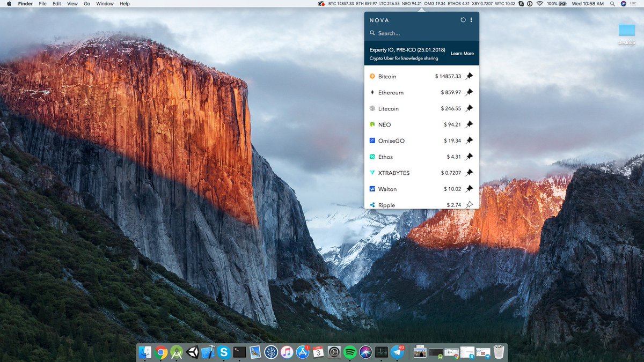Image resolution: width=644 pixels, height=362 pixels.
Task: Click BTC 14857.33 ticker in menu bar
Action: tap(341, 4)
